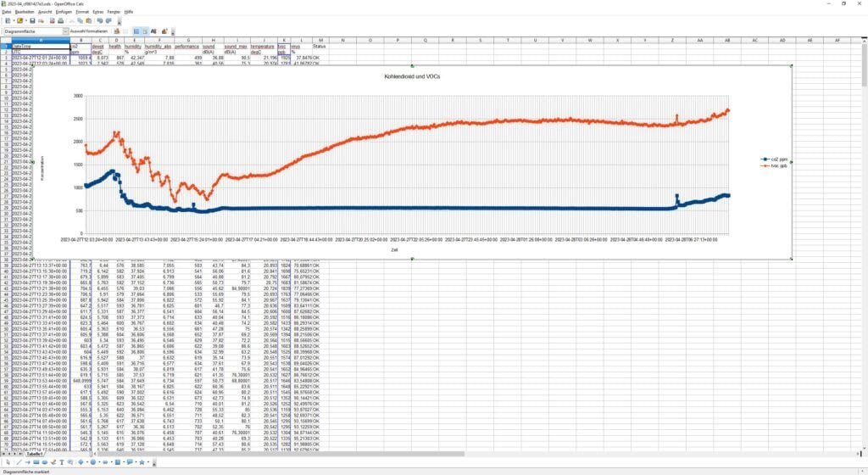Viewport: 868px width, 475px height.
Task: Select the Ellipse drawing tool
Action: [x=45, y=462]
